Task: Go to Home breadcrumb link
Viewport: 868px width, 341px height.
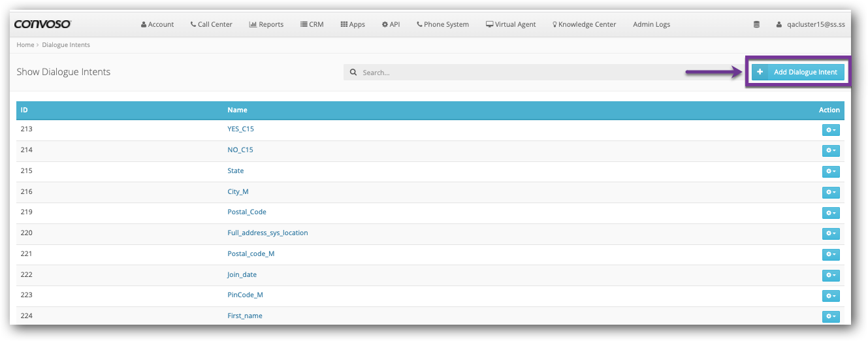Action: (25, 45)
